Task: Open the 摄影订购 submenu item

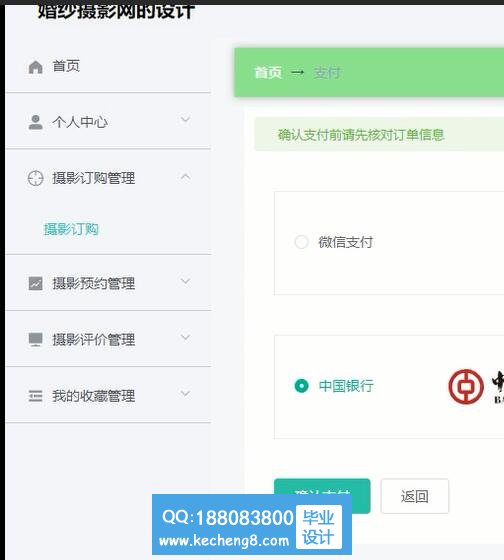Action: pos(71,229)
